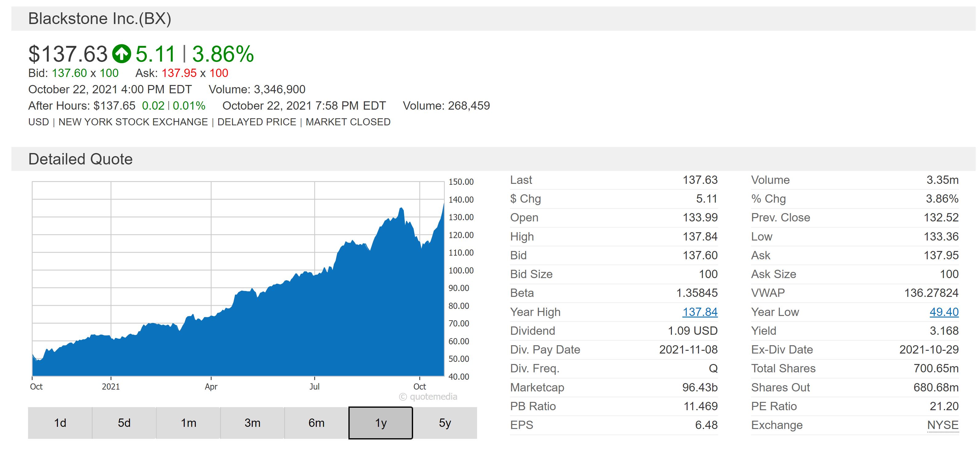Click the green up-arrow price change icon

[x=121, y=54]
